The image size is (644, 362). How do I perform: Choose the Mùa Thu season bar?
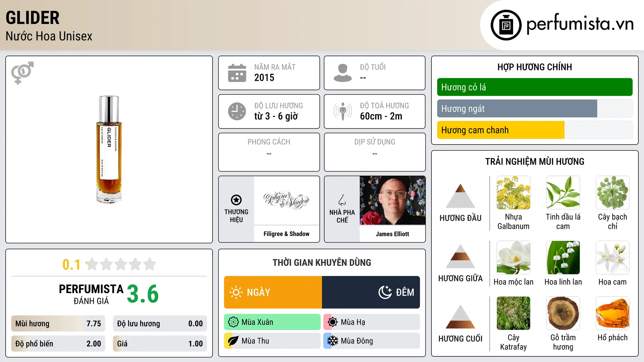[272, 341]
